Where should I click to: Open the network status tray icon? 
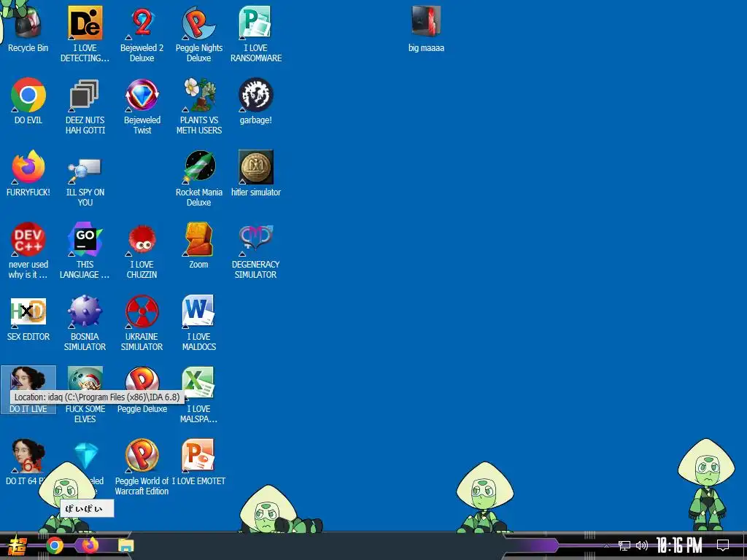pos(624,545)
